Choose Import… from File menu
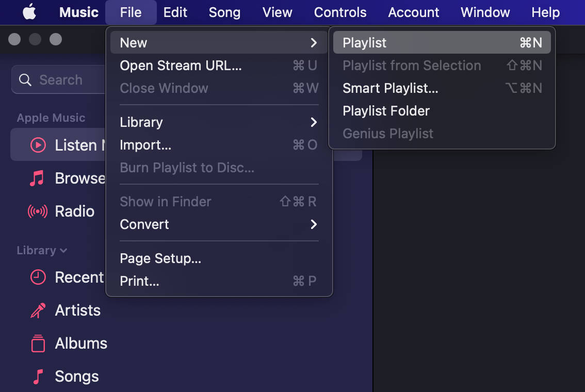The image size is (585, 392). pos(219,145)
